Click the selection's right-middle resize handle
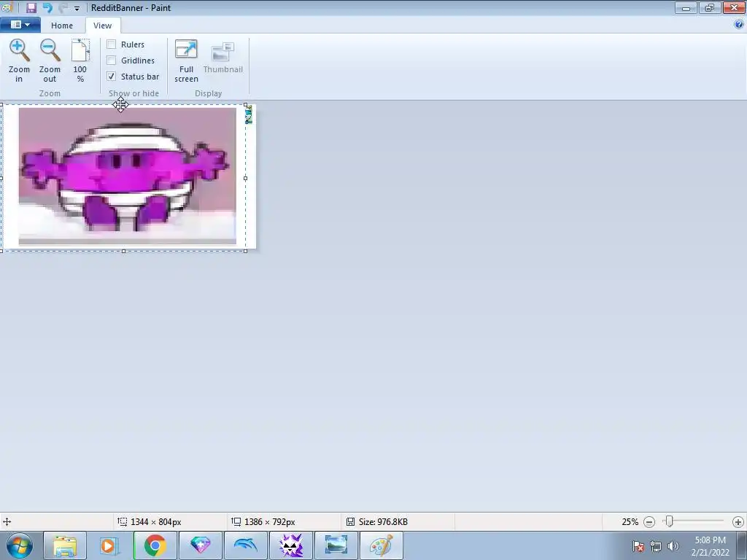 tap(245, 178)
